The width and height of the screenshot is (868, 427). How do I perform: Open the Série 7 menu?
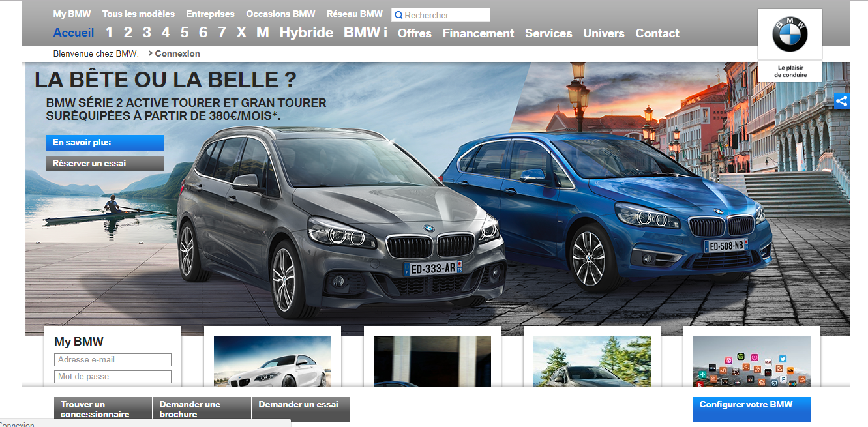pyautogui.click(x=222, y=33)
